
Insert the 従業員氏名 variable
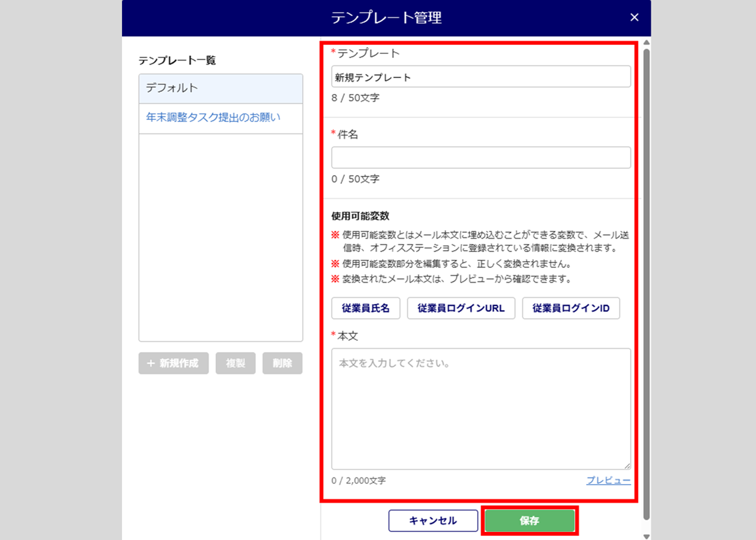coord(365,309)
